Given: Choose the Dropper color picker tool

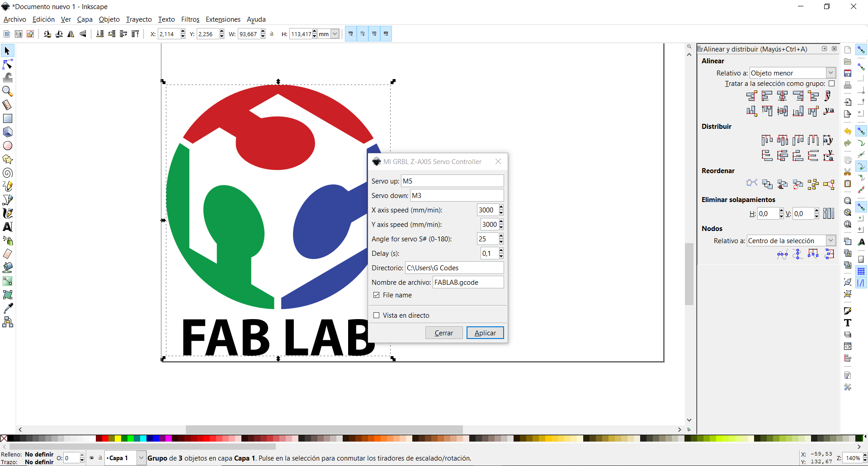Looking at the screenshot, I should 8,308.
